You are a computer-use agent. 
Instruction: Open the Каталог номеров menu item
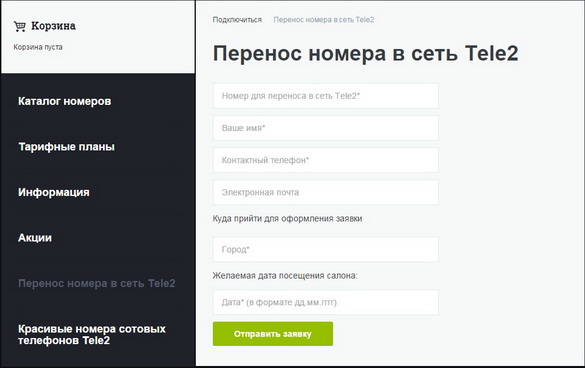pos(65,101)
